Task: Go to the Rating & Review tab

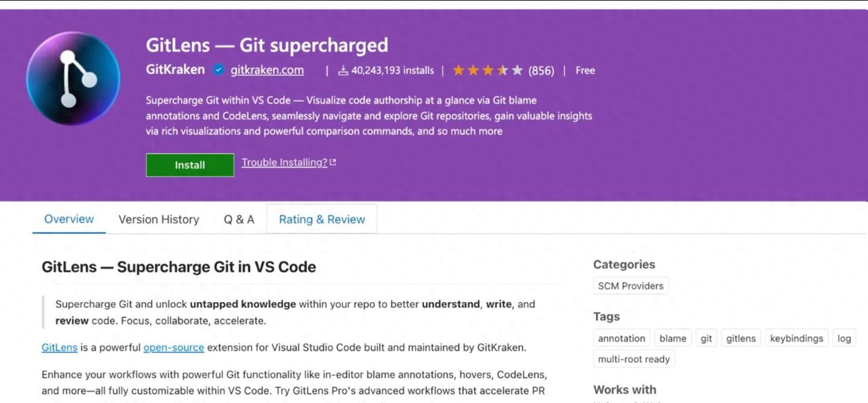Action: tap(322, 219)
